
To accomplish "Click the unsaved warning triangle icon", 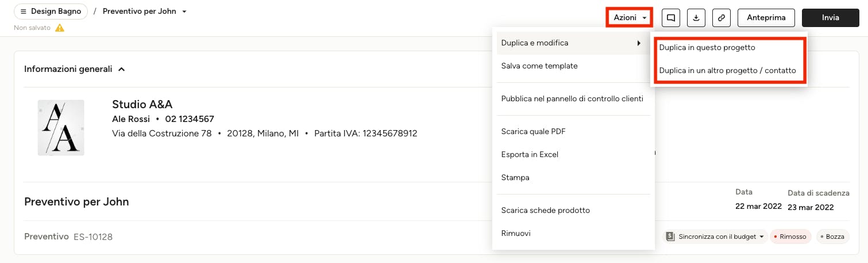I will pos(60,28).
